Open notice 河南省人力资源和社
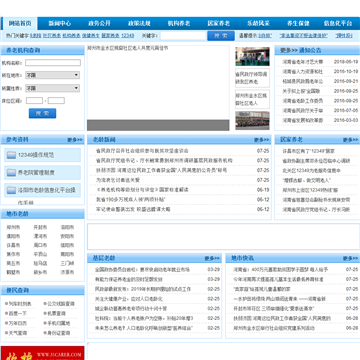Screen dimensions: 360x360 click(x=303, y=72)
